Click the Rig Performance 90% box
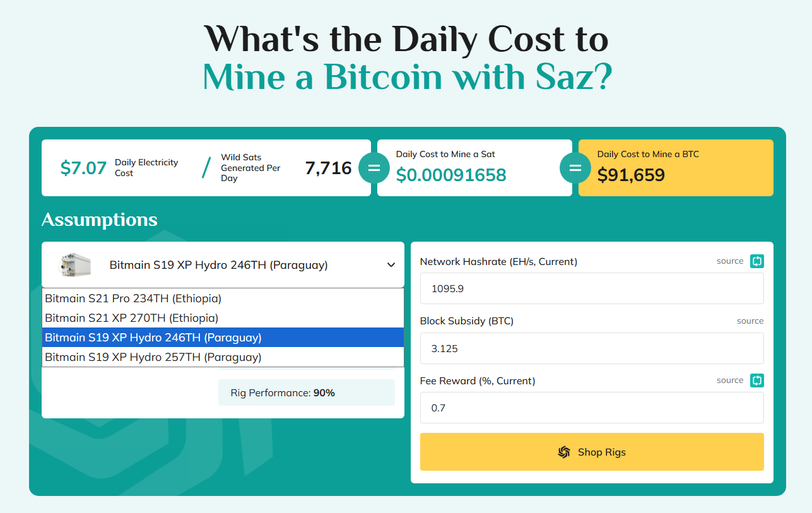The width and height of the screenshot is (812, 513). (x=307, y=392)
